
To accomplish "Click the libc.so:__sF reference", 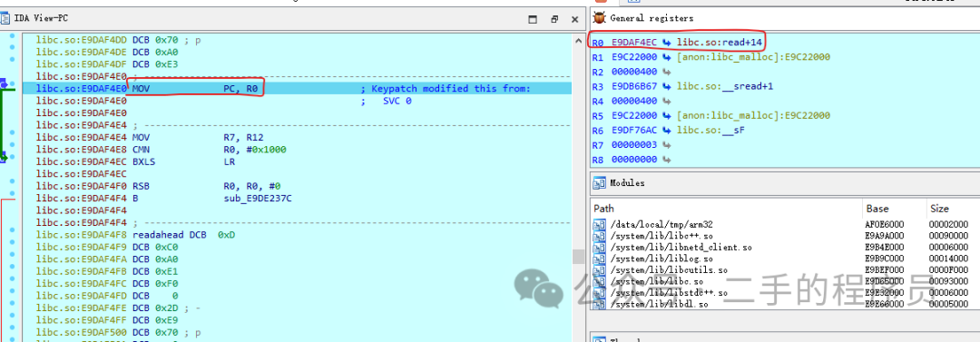I will [711, 130].
